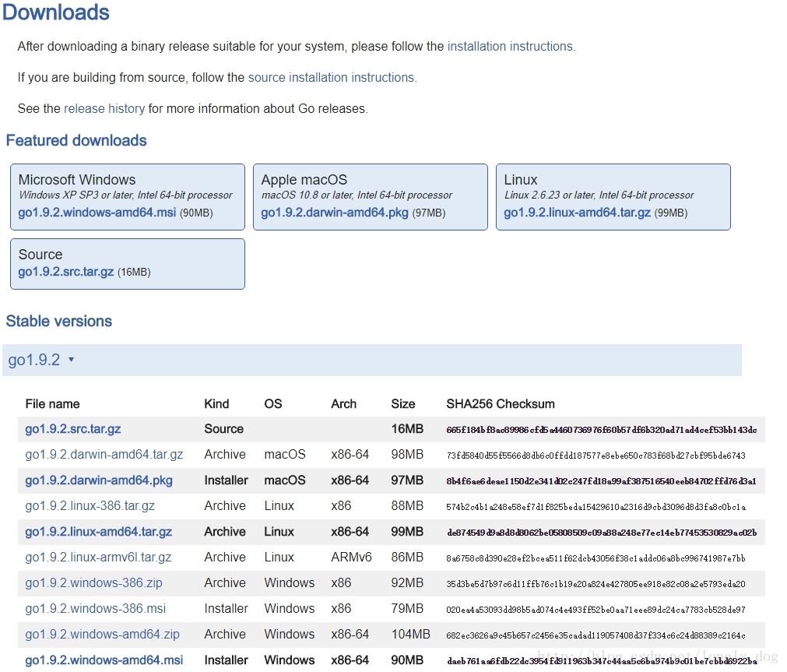Click the Microsoft Windows featured box title

[77, 180]
